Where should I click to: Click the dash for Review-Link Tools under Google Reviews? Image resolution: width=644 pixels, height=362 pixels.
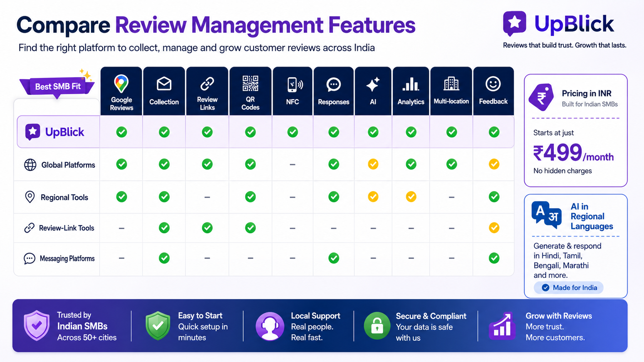[x=122, y=228]
